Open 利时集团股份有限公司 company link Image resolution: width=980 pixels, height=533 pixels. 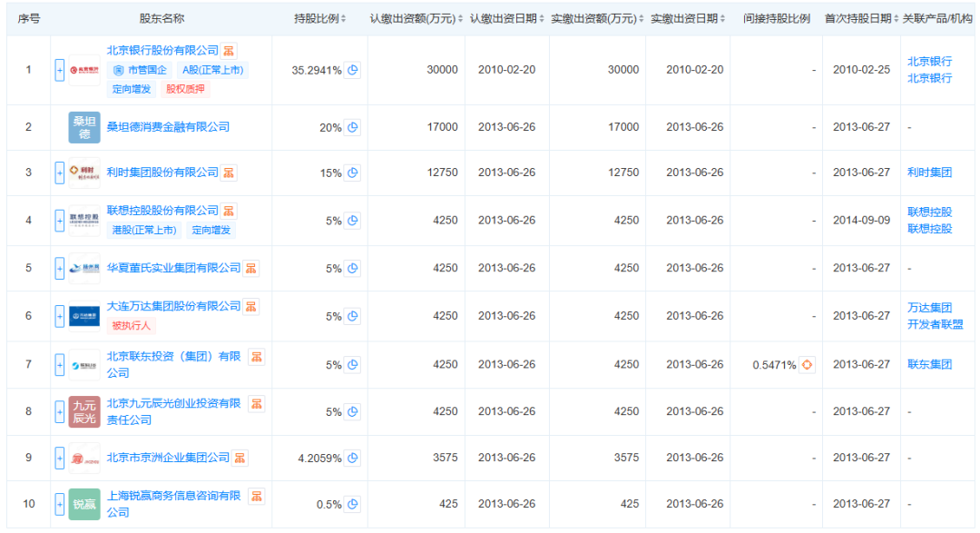tap(162, 172)
